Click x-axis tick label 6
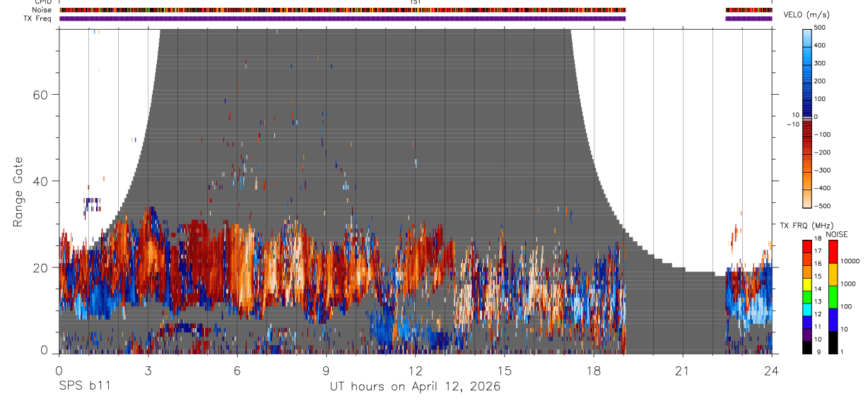Image resolution: width=868 pixels, height=401 pixels. [237, 371]
